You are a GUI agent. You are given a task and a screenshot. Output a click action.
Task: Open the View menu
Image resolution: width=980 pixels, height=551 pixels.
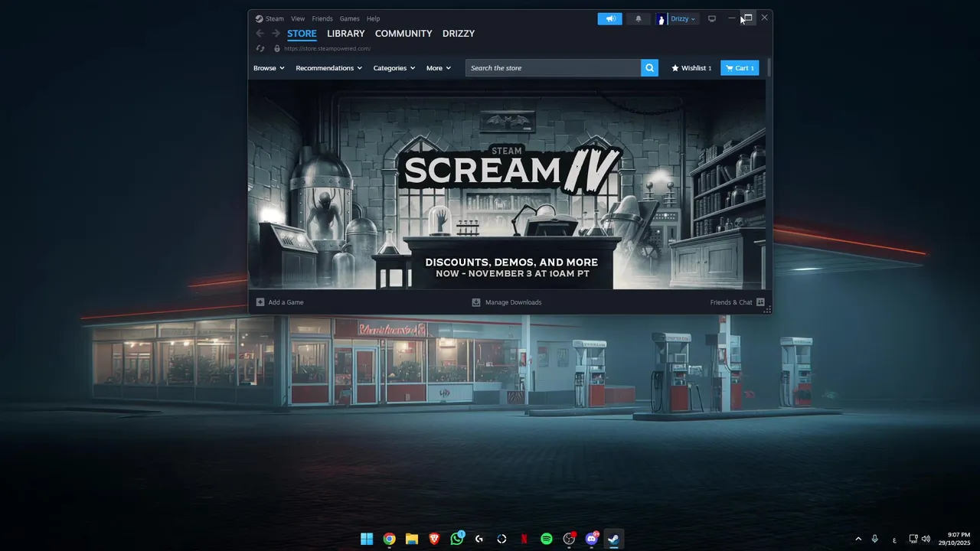pyautogui.click(x=298, y=18)
